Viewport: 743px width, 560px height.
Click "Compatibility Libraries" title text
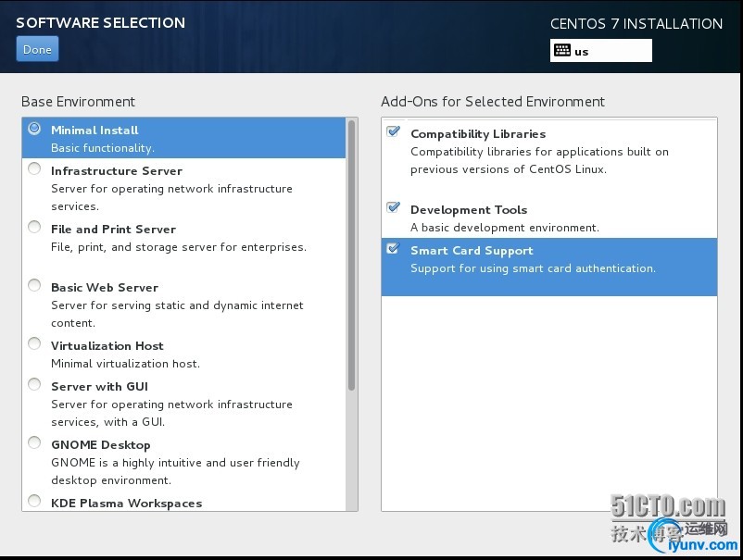tap(478, 134)
